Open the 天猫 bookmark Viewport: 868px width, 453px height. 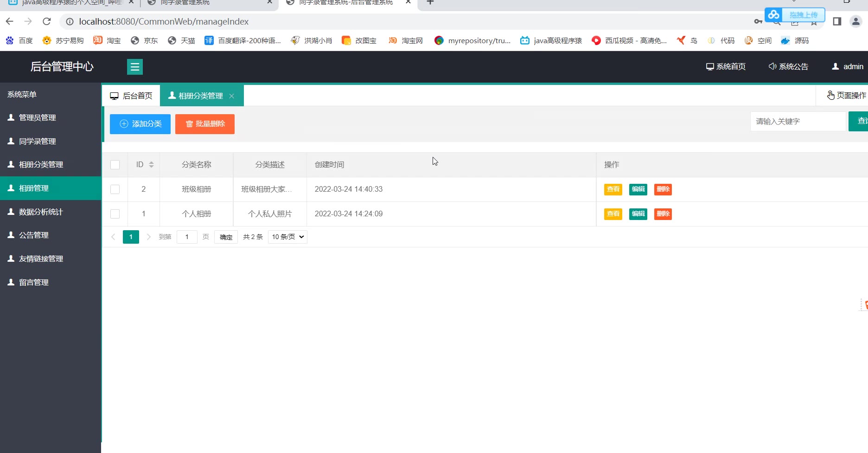(181, 41)
